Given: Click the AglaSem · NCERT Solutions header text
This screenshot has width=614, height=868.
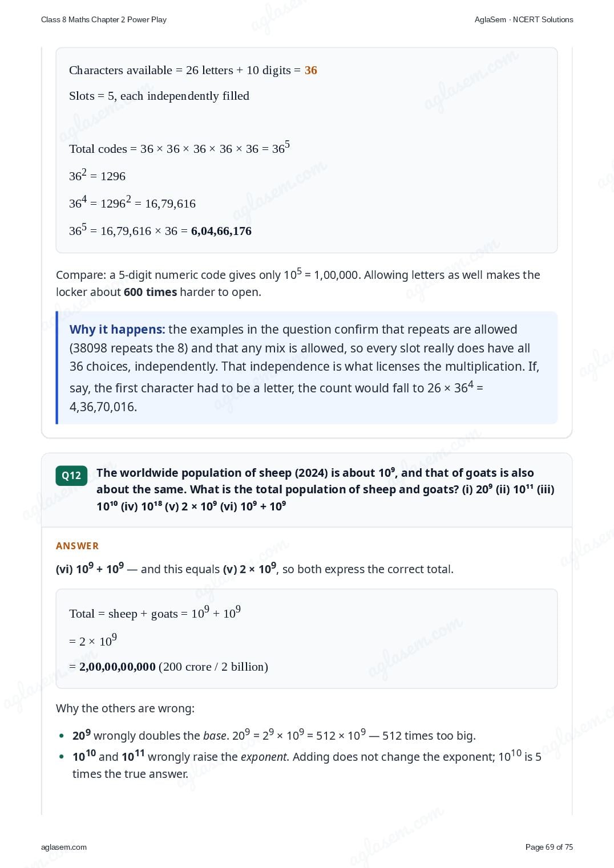Looking at the screenshot, I should 524,19.
